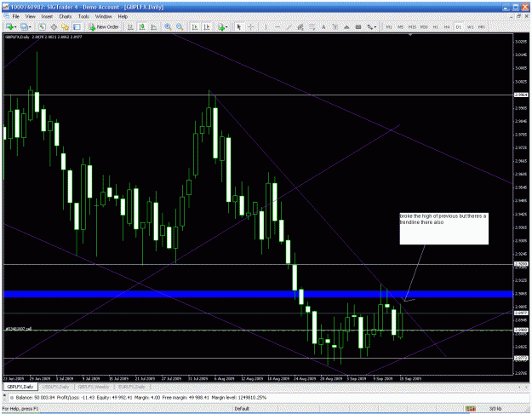Viewport: 532px width, 414px height.
Task: Open the View menu
Action: pyautogui.click(x=30, y=16)
